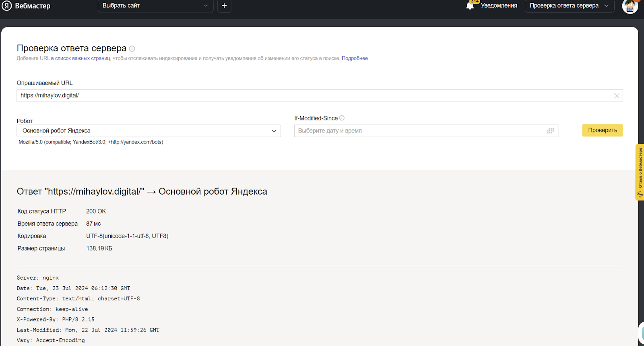Click the 'X-Powered-By: PHP/8.2.15' header line
The height and width of the screenshot is (346, 644).
click(56, 319)
